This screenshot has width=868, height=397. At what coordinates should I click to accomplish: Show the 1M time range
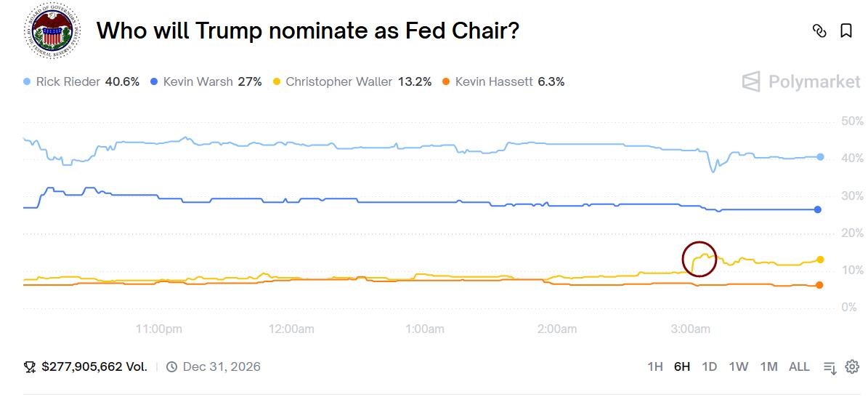tap(768, 366)
